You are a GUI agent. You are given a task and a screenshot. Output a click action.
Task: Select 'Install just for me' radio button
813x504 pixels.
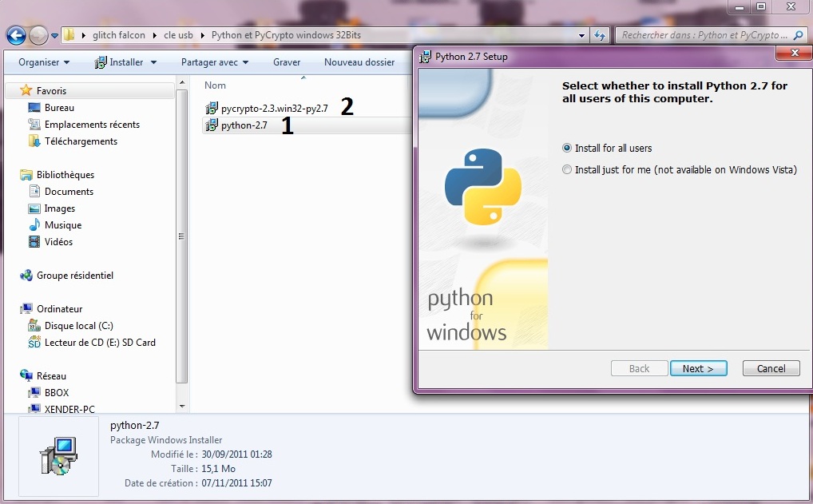coord(567,169)
